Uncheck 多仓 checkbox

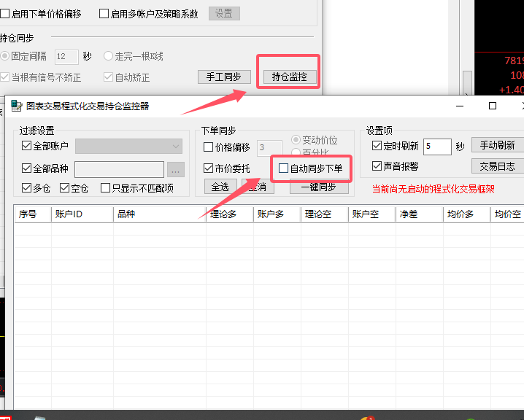(x=26, y=187)
